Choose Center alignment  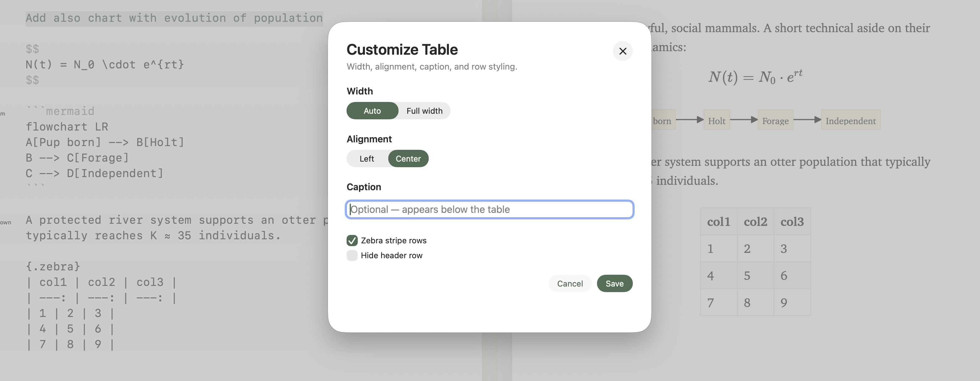[408, 158]
